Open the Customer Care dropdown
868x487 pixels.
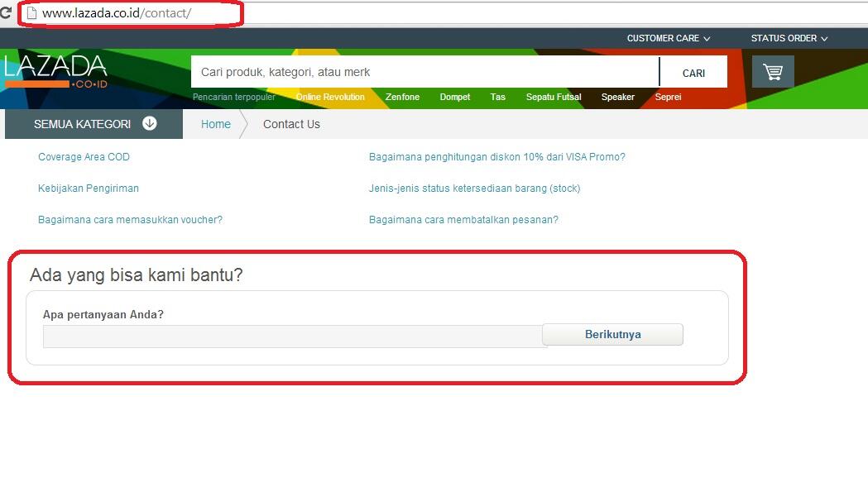[668, 38]
